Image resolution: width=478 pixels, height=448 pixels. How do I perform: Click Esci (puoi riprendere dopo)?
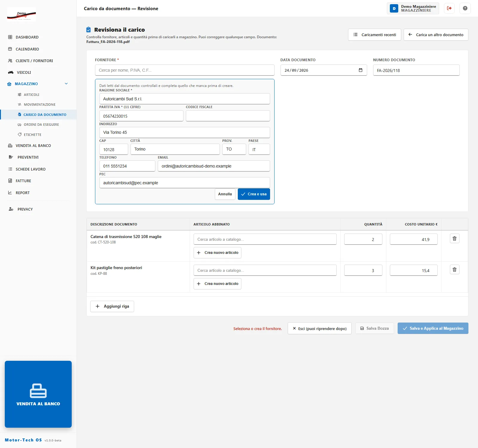click(x=320, y=329)
